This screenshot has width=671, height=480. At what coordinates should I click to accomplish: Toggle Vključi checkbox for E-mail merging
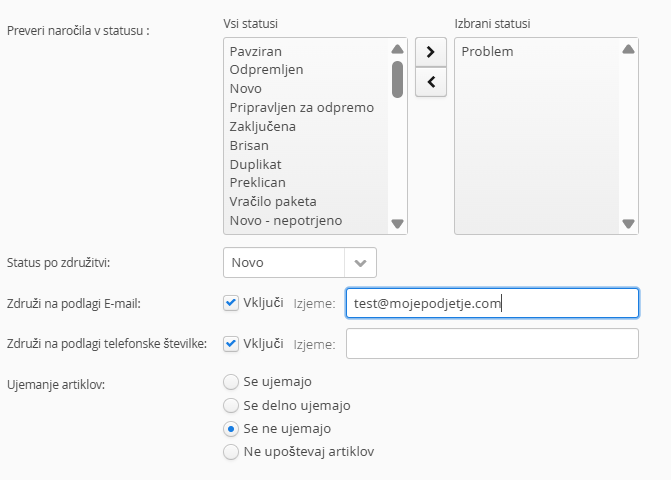231,303
